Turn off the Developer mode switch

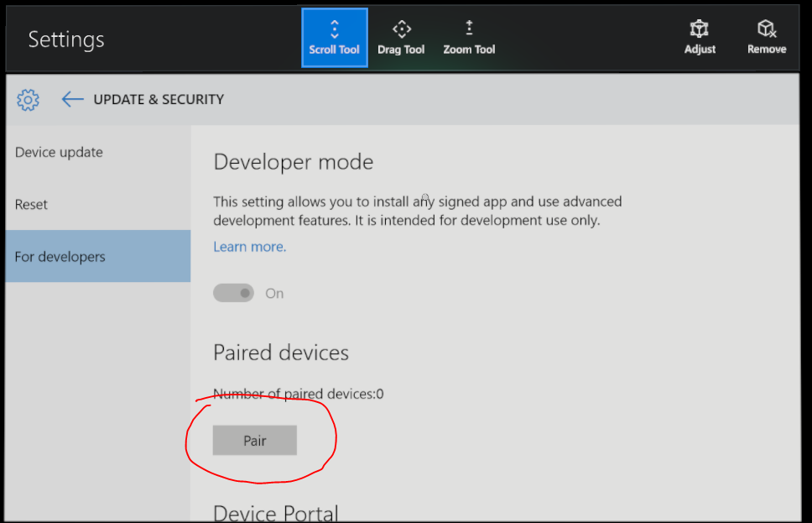point(233,293)
